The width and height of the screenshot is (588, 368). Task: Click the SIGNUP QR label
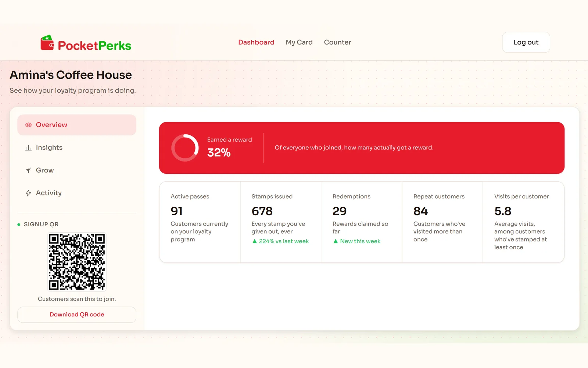click(x=41, y=224)
